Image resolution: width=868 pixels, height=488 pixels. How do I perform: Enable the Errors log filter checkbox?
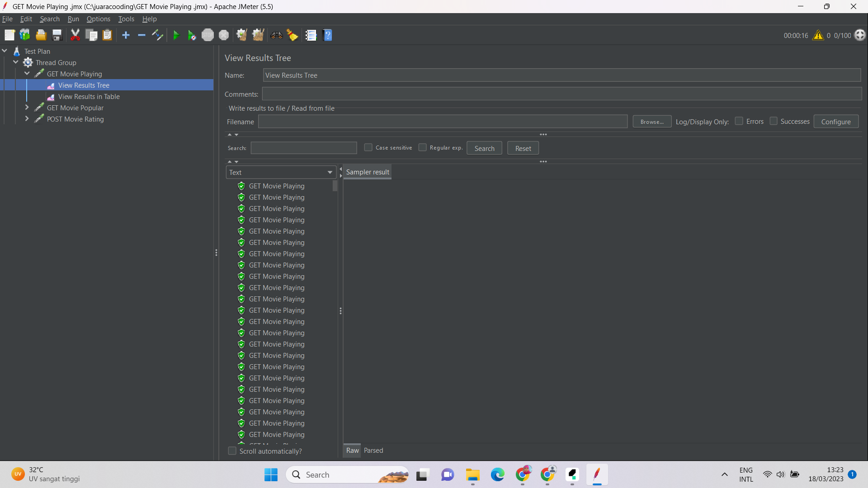click(740, 121)
